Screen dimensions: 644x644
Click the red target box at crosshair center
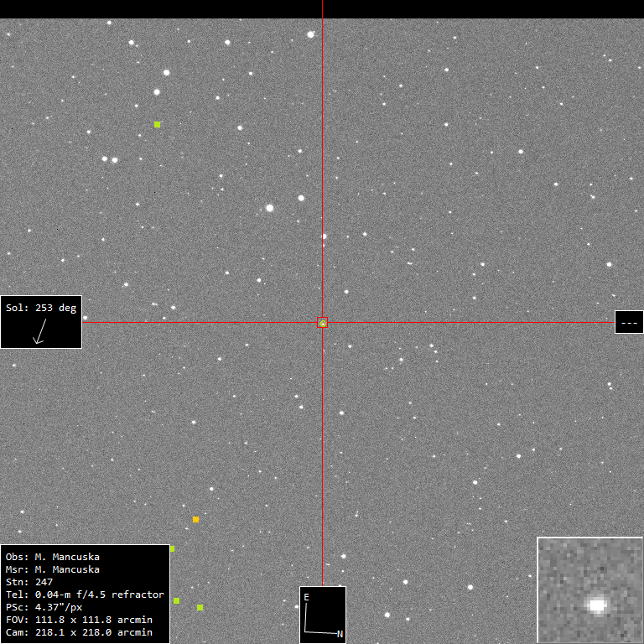322,322
